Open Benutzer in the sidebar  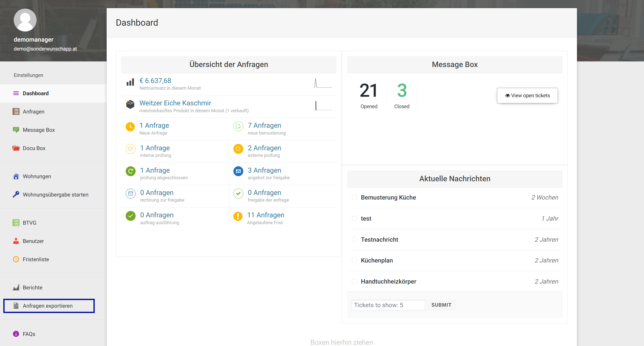pos(53,241)
